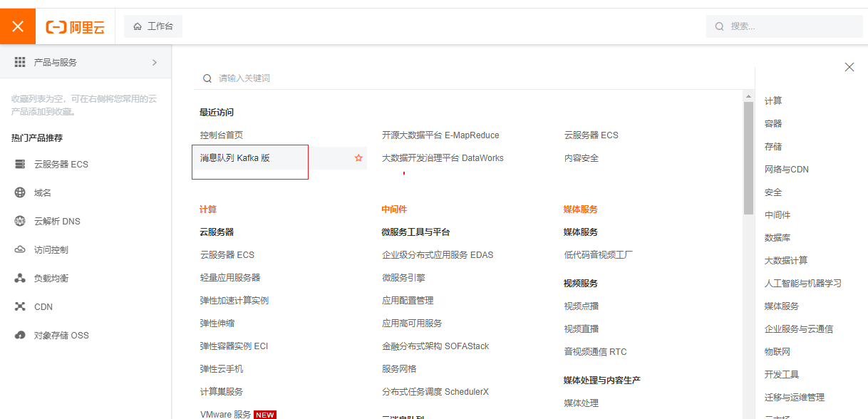Click the Alibaba Cloud logo
This screenshot has width=868, height=419.
(76, 27)
